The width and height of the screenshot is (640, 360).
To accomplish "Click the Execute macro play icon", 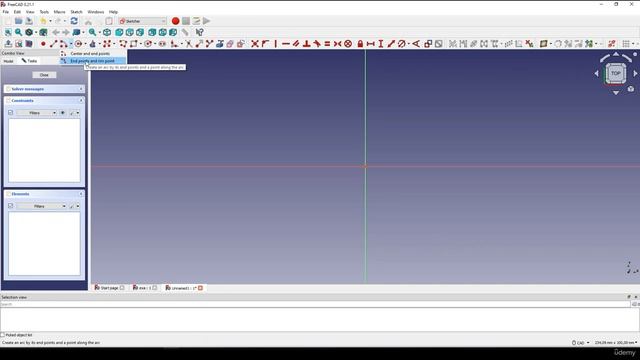I will (207, 21).
